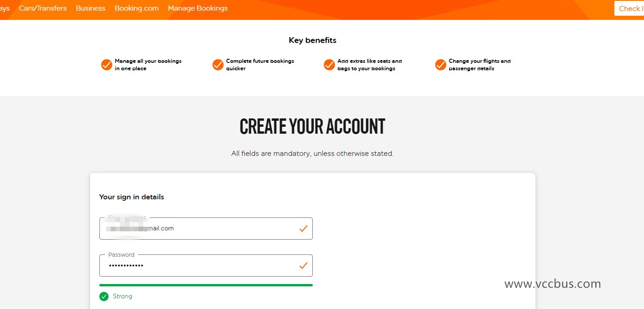Viewport: 644px width, 309px height.
Task: Click the Key benefits heading
Action: 312,40
